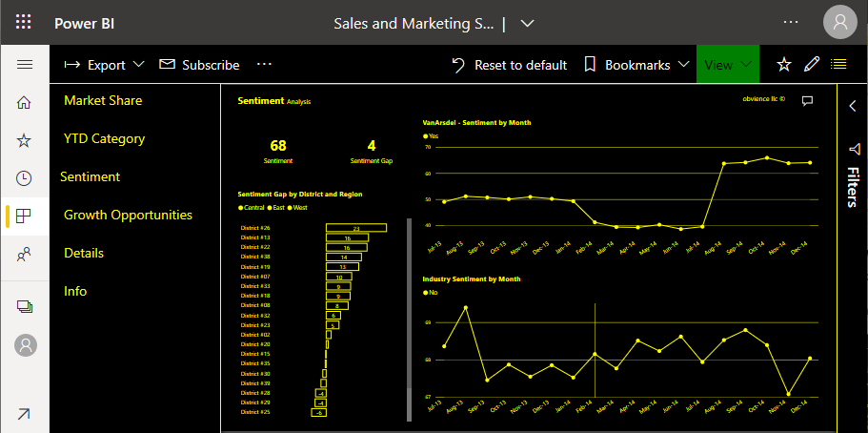
Task: Open toolbar more options ellipsis
Action: tap(265, 64)
